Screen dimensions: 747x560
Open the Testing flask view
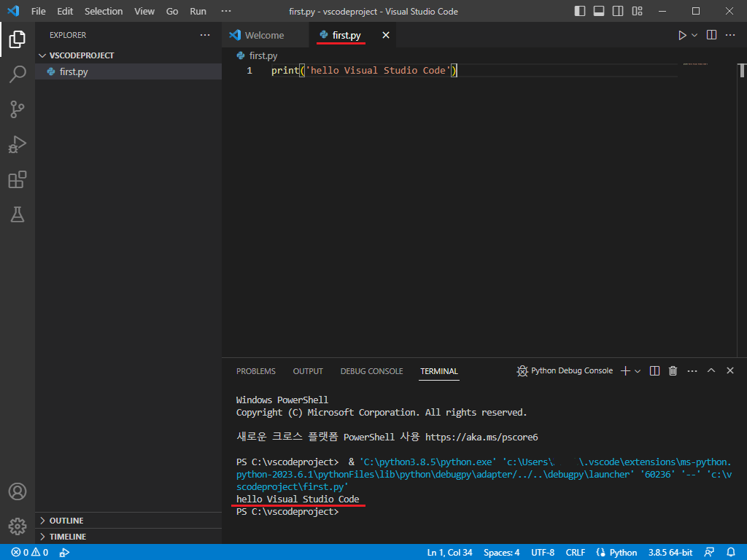pos(18,215)
